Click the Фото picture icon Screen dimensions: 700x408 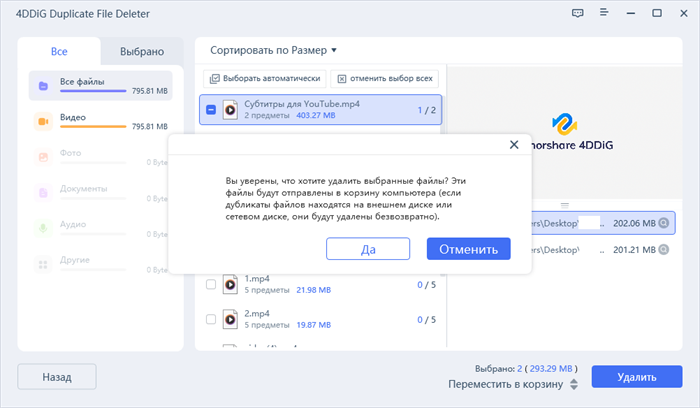click(x=43, y=157)
